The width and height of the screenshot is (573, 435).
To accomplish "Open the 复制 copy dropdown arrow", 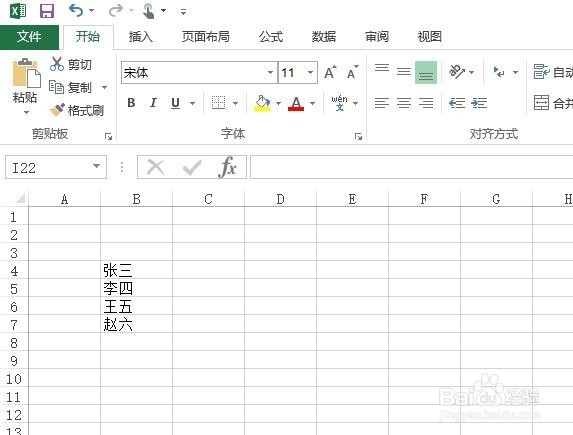I will (105, 87).
